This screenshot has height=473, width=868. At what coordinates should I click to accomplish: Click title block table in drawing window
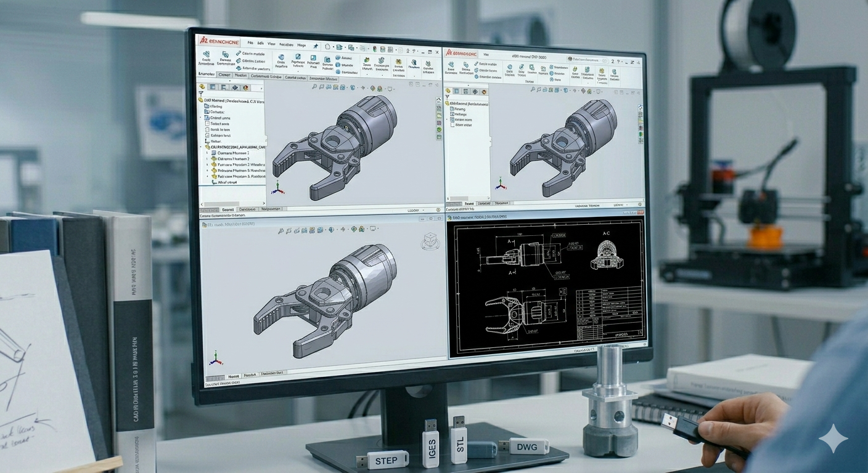point(608,312)
